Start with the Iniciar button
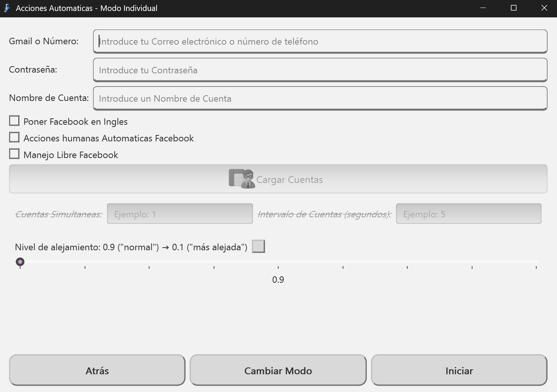The height and width of the screenshot is (392, 557). [x=459, y=370]
